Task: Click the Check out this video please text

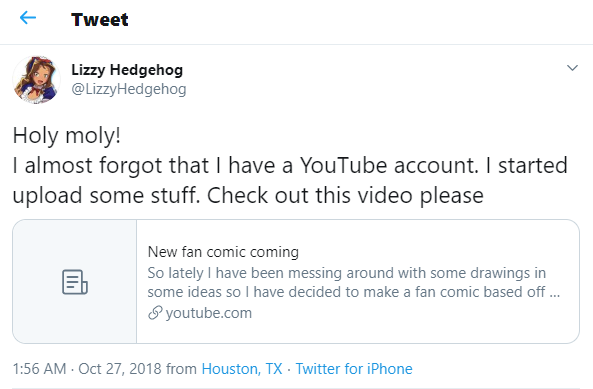Action: click(345, 196)
